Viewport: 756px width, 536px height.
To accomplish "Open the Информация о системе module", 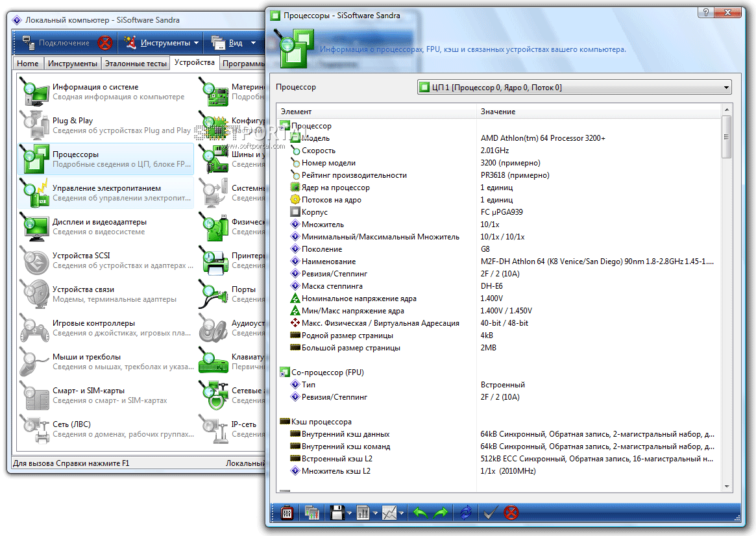I will (106, 91).
